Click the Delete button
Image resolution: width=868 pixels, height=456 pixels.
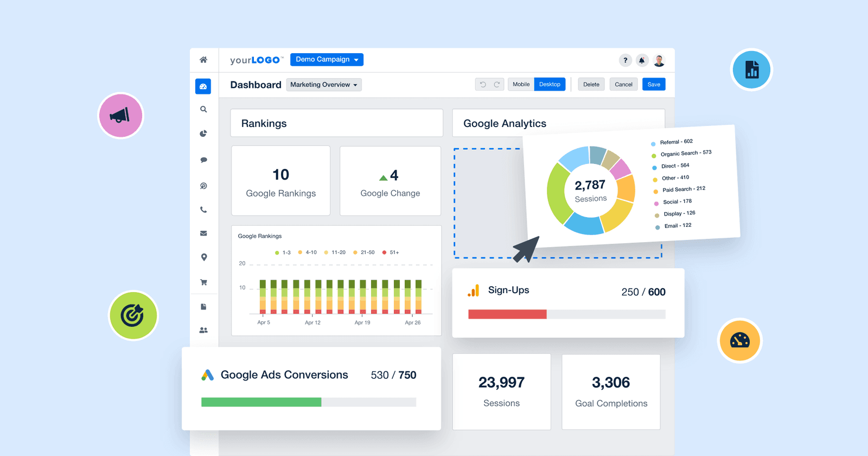point(591,85)
